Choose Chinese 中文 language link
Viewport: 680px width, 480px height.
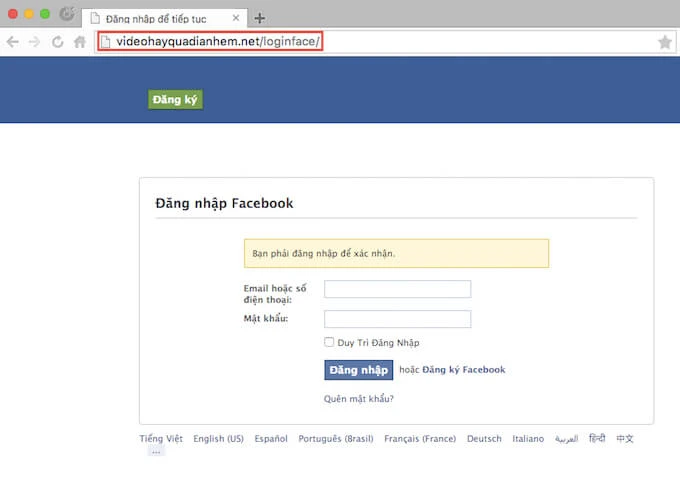click(x=625, y=438)
